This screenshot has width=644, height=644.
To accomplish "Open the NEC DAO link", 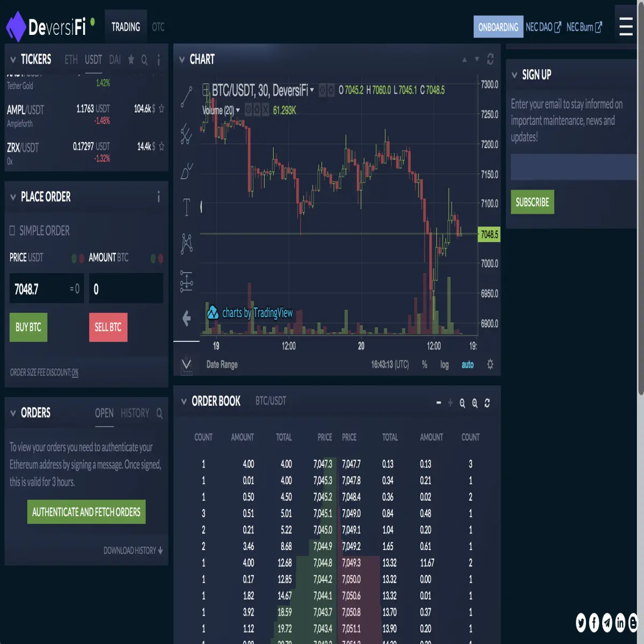I will [543, 27].
